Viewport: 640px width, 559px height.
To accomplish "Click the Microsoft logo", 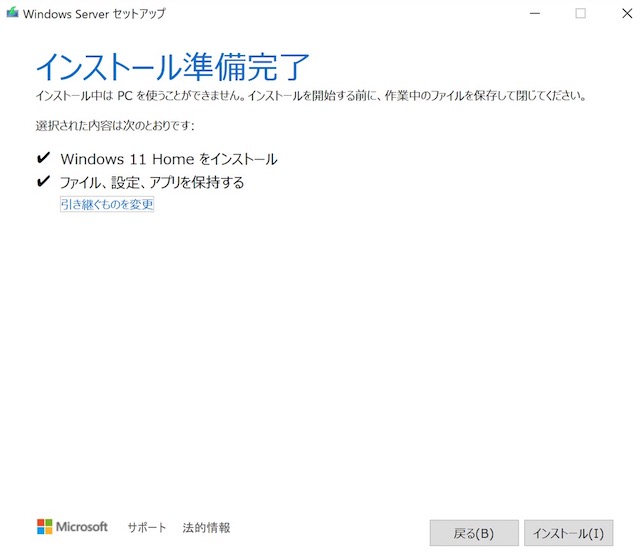I will tap(72, 527).
